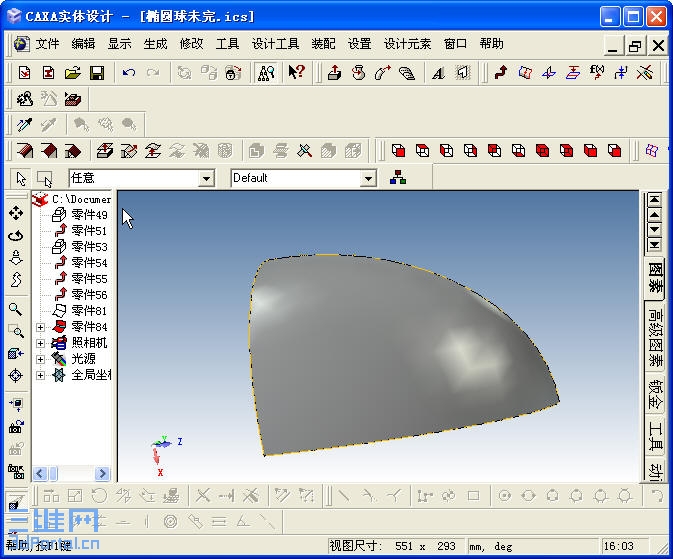Click the box select tool icon
Image resolution: width=673 pixels, height=559 pixels.
[x=45, y=178]
